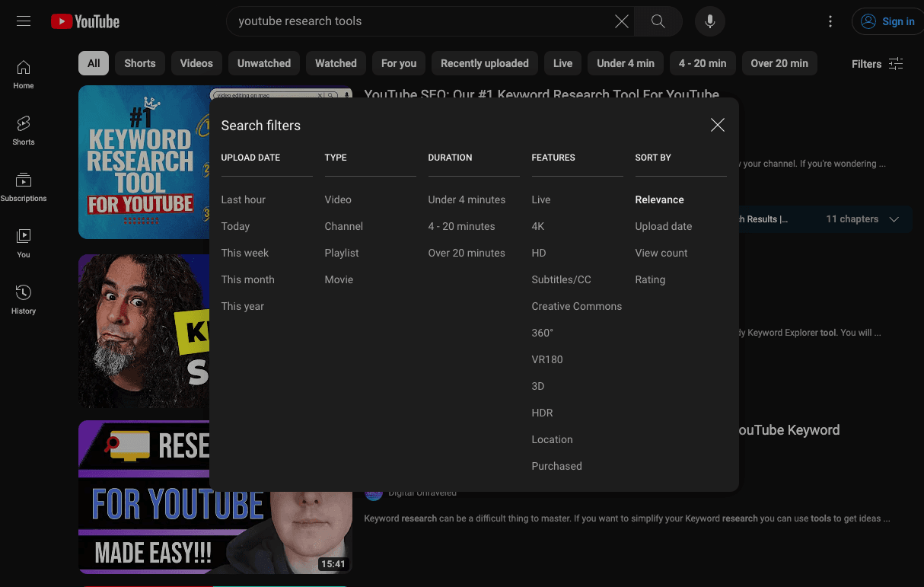This screenshot has width=924, height=587.
Task: Open Home in the sidebar
Action: pyautogui.click(x=24, y=75)
